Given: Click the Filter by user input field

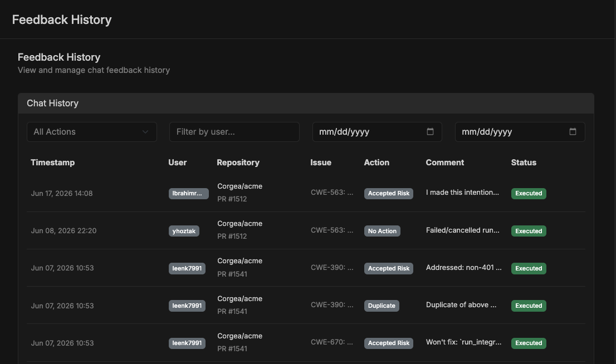Looking at the screenshot, I should coord(234,132).
